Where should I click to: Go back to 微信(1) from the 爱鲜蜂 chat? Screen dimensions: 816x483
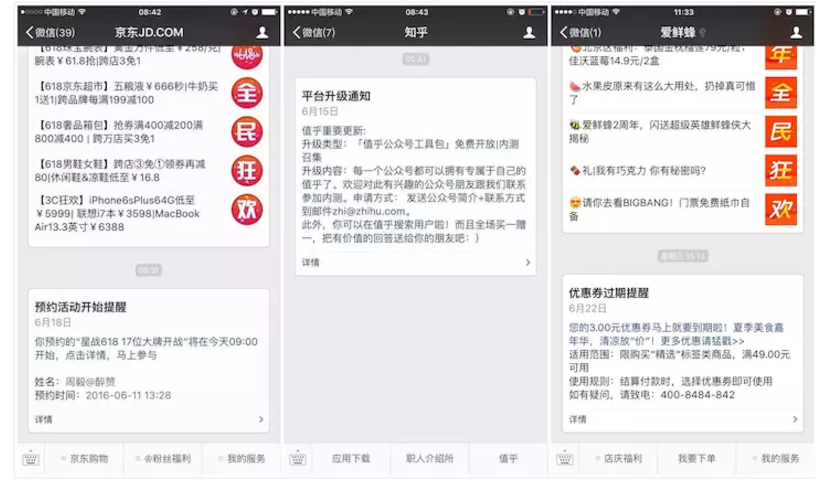pos(581,32)
